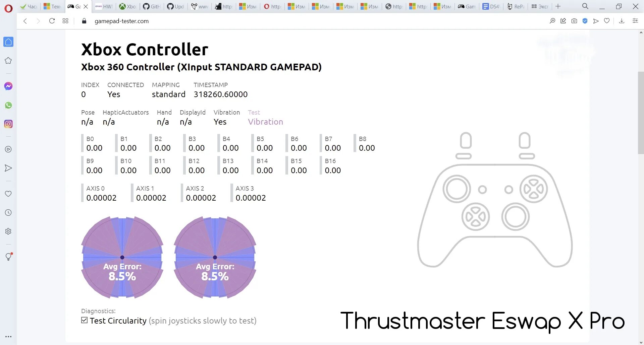
Task: Click the page vertical scrollbar thumb
Action: [x=641, y=113]
